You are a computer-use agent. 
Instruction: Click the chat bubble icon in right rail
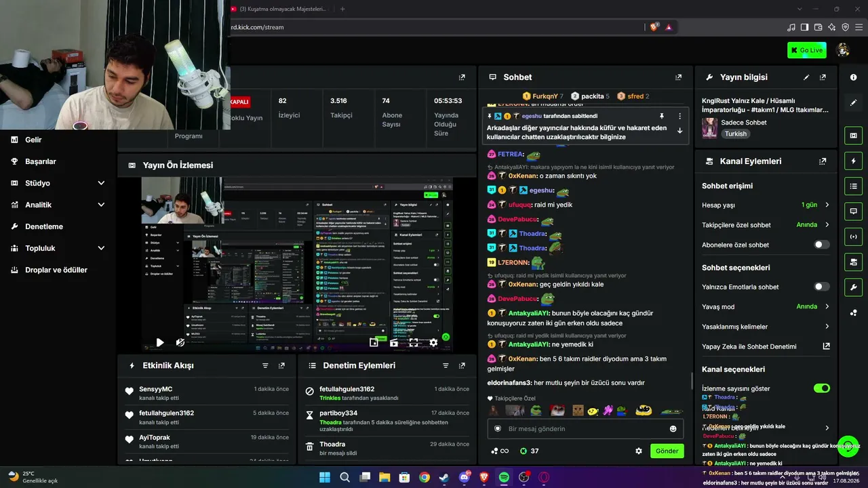coord(853,211)
